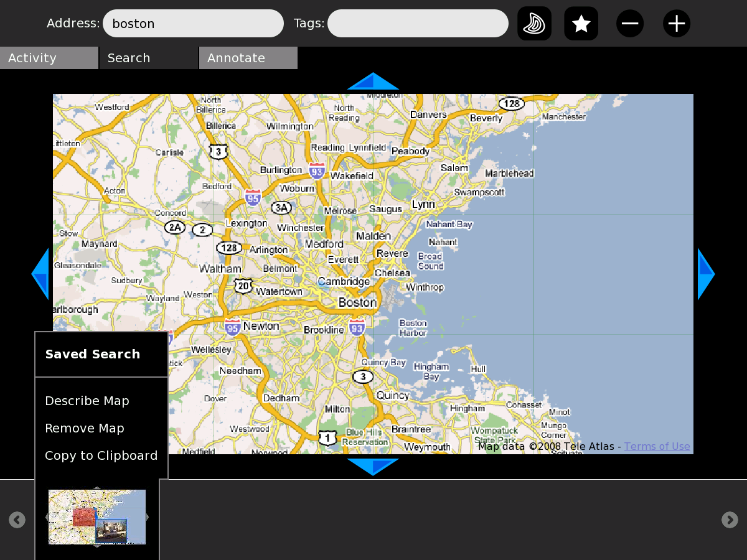Zoom in using the plus button

[677, 24]
